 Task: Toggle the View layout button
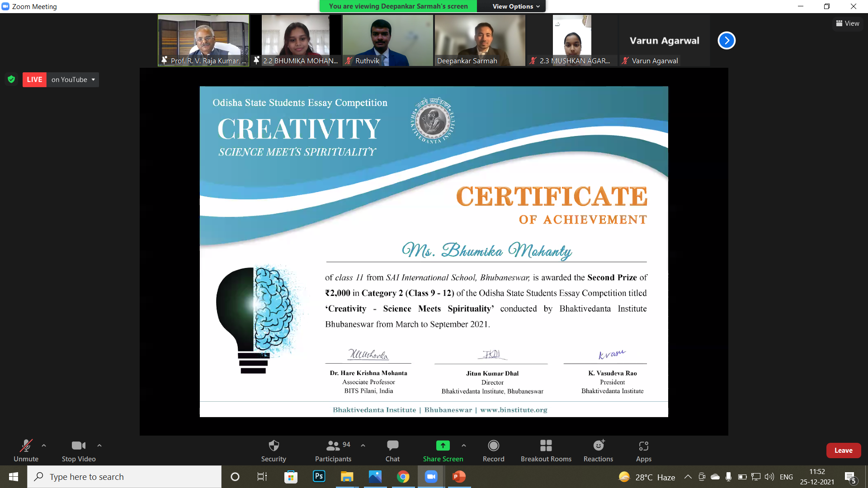pyautogui.click(x=848, y=23)
